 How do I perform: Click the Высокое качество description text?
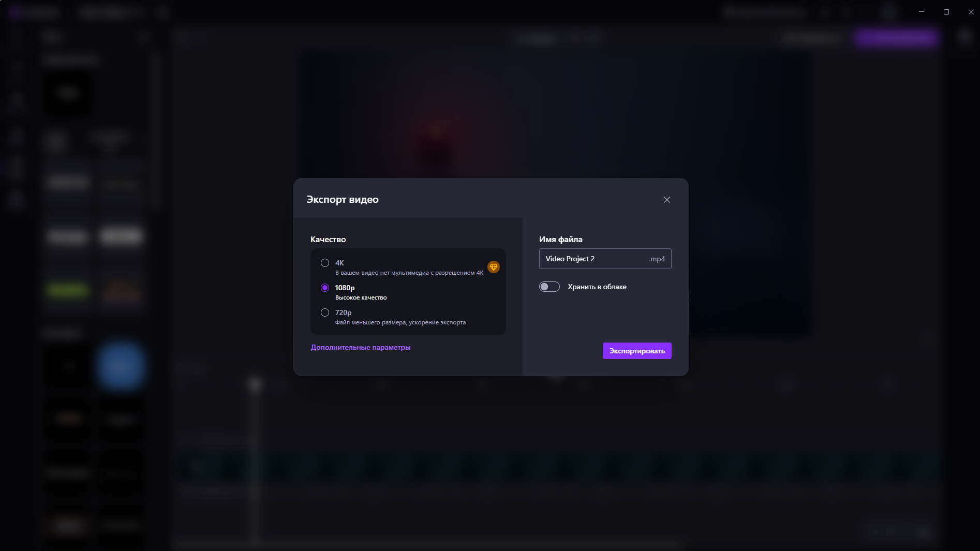coord(361,297)
